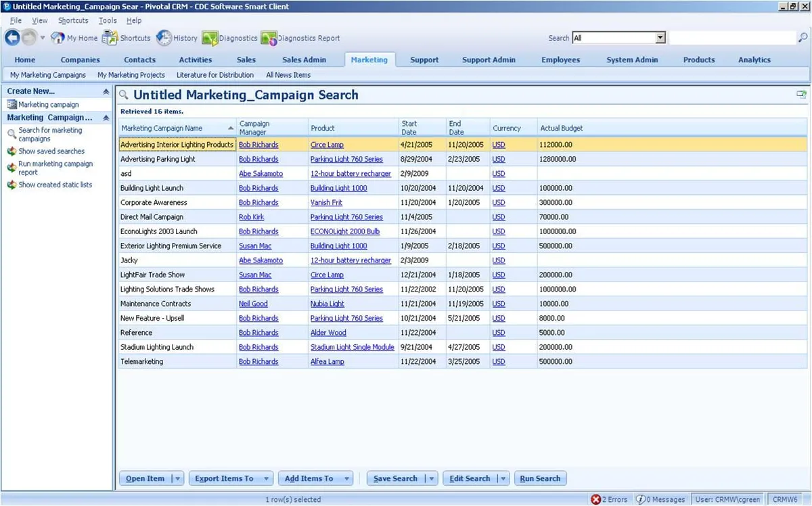
Task: Open the Diagnostics Report tool
Action: pyautogui.click(x=300, y=39)
